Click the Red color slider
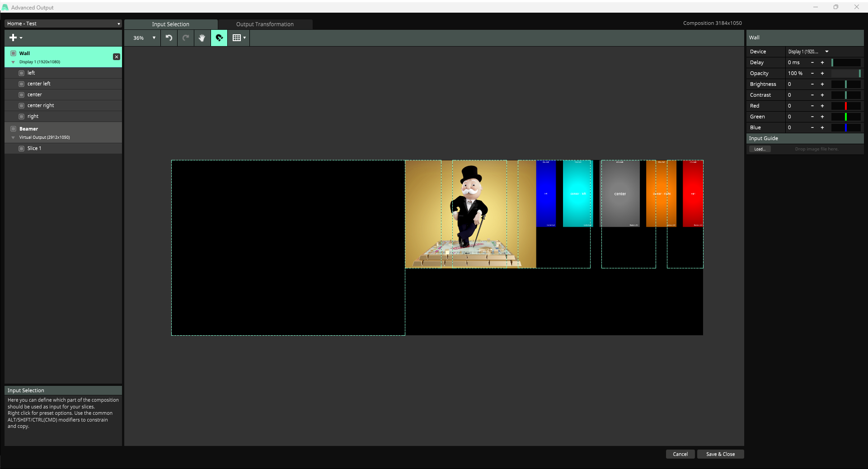This screenshot has height=469, width=868. coord(846,106)
